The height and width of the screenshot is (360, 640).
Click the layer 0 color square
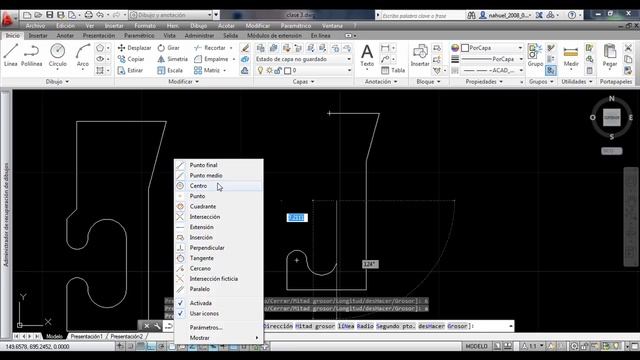pyautogui.click(x=287, y=71)
